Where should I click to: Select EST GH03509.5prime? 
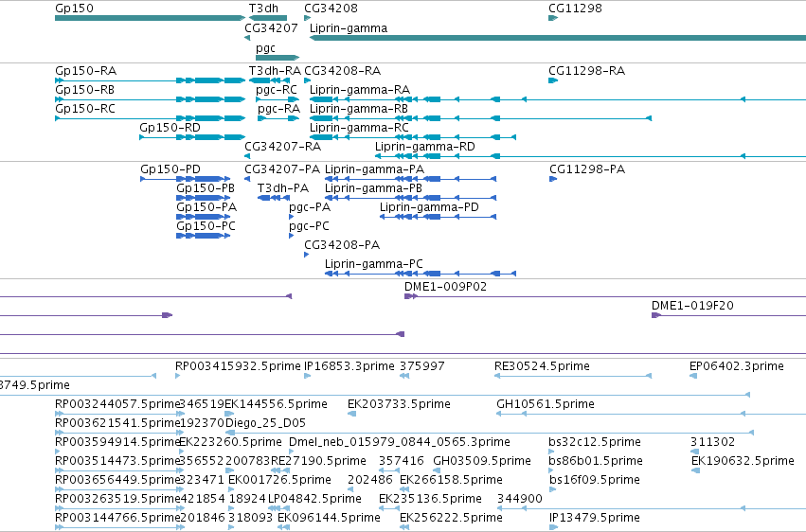tap(437, 470)
